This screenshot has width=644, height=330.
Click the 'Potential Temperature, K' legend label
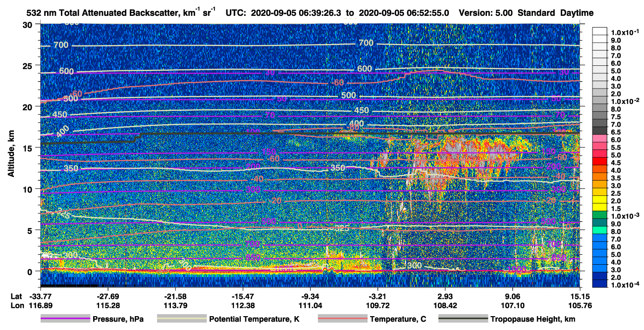254,320
